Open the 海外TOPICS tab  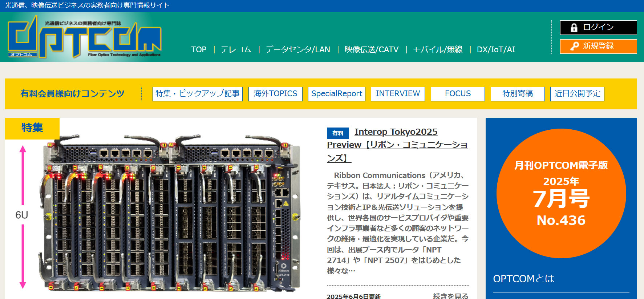click(x=275, y=94)
